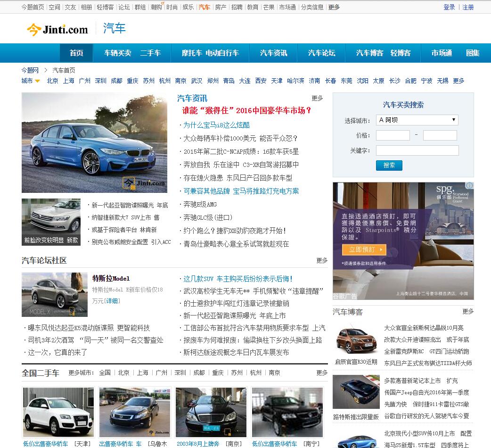Click the Jinti.com logo
491x448 pixels.
[57, 29]
